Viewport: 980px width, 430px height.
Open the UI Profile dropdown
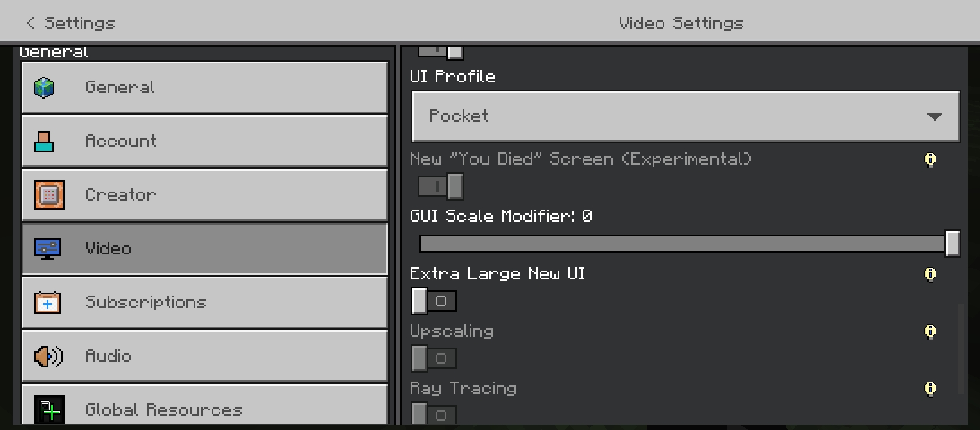(685, 116)
